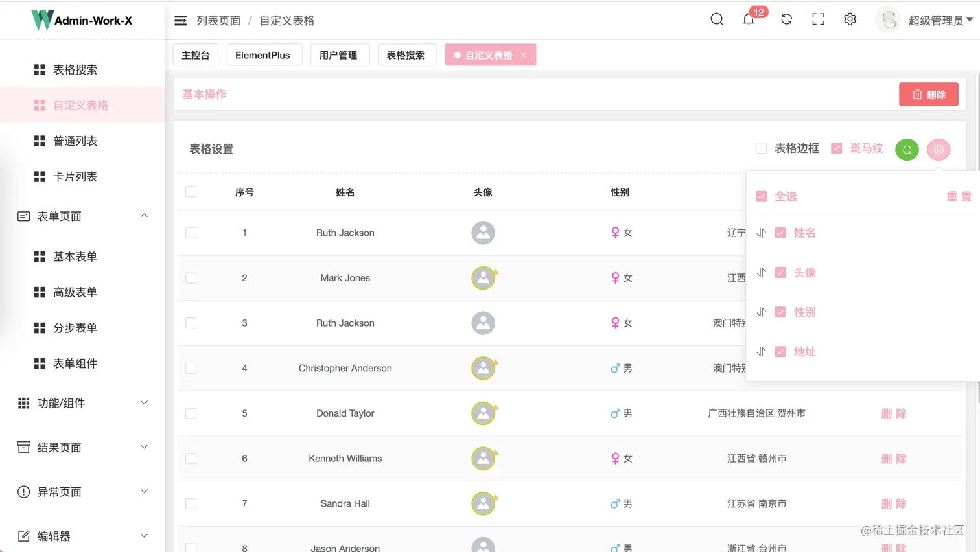The image size is (980, 552).
Task: Uncheck the 头像 column visibility checkbox
Action: click(780, 272)
